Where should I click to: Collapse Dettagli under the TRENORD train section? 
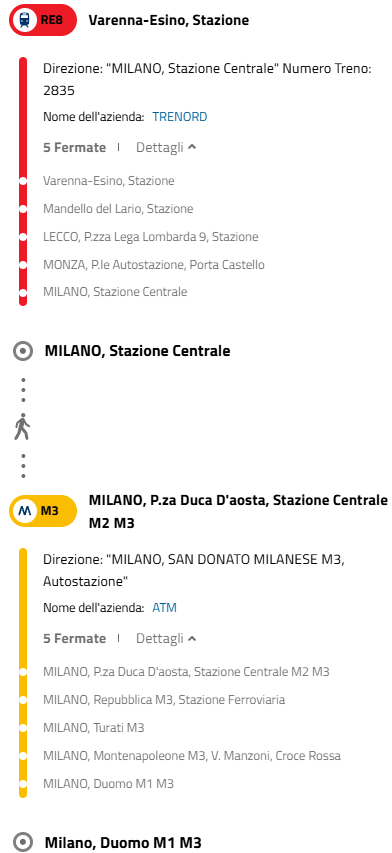166,147
